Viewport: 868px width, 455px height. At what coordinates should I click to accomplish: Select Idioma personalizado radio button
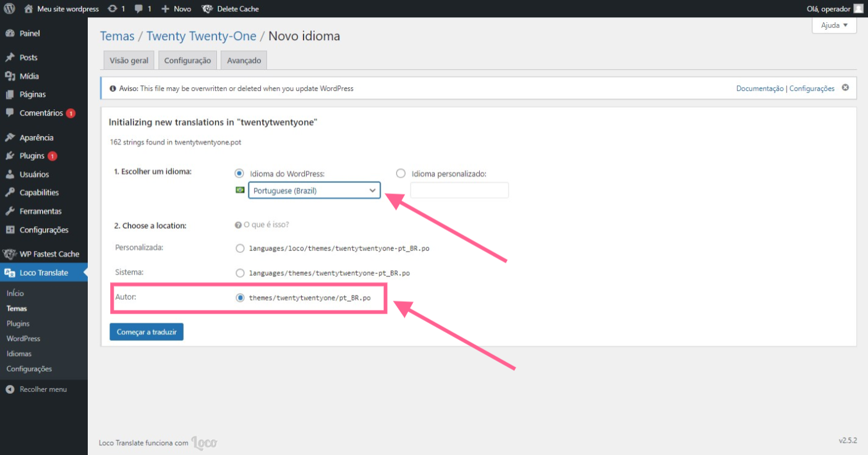tap(401, 174)
